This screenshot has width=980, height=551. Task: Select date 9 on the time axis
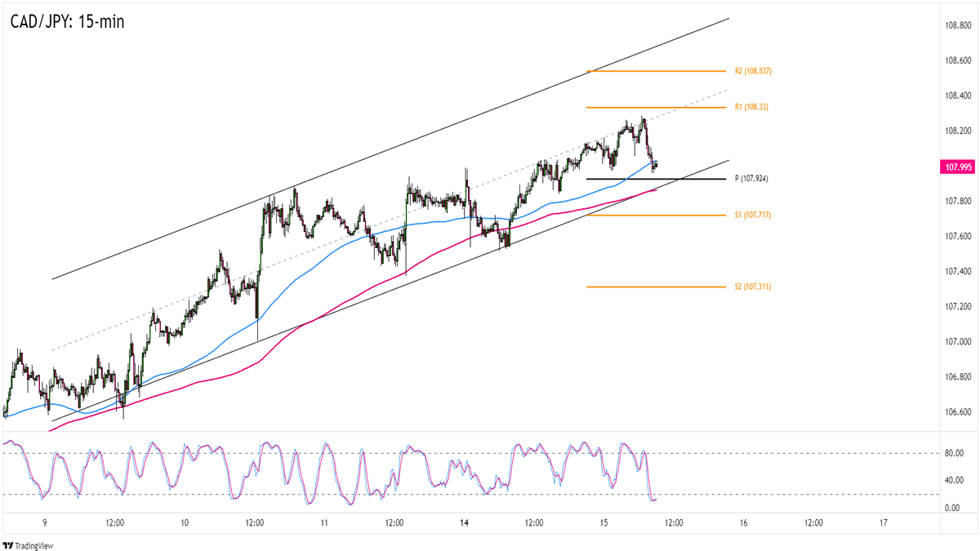click(x=45, y=523)
